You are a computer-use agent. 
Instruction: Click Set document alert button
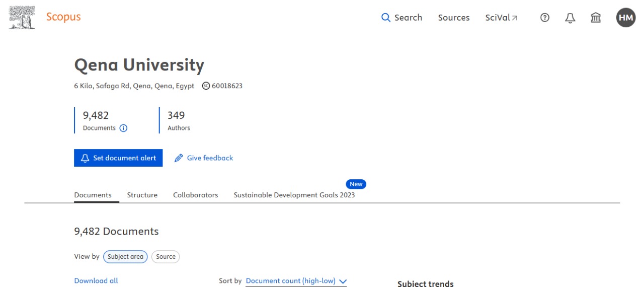pos(118,158)
